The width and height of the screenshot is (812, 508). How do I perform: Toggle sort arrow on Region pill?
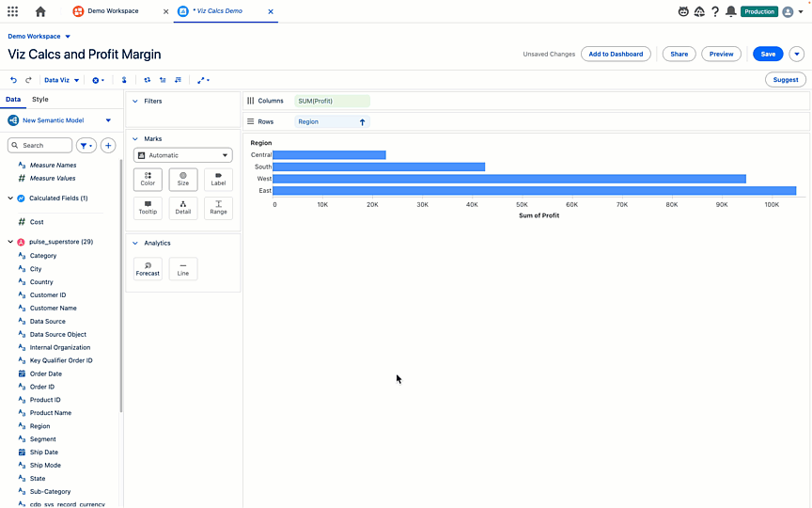point(362,122)
